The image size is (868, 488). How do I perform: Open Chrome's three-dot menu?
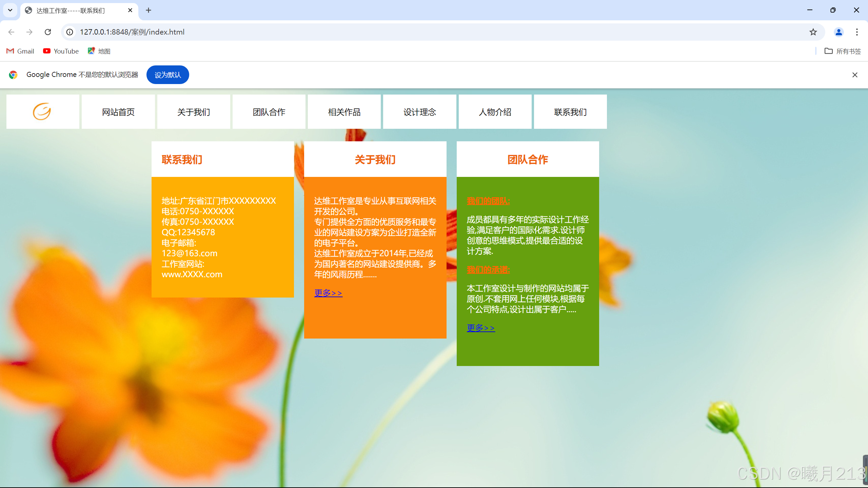click(857, 32)
